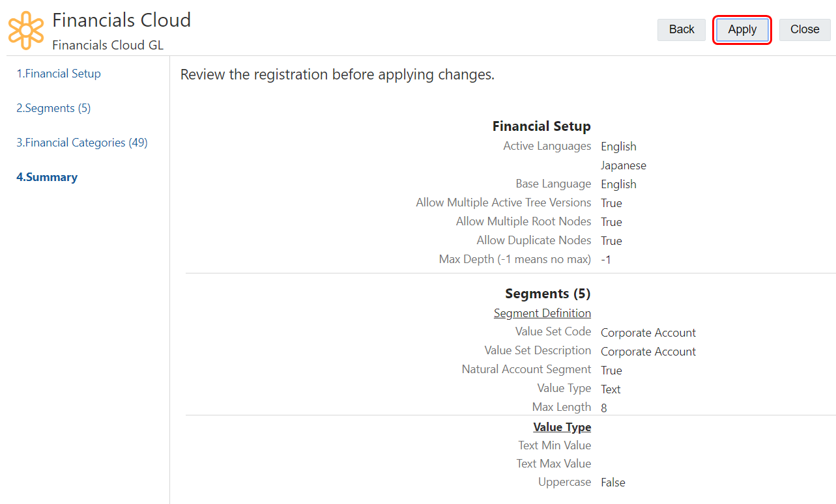Navigate to step 3.Financial Categories (49)
Image resolution: width=836 pixels, height=504 pixels.
(x=82, y=143)
